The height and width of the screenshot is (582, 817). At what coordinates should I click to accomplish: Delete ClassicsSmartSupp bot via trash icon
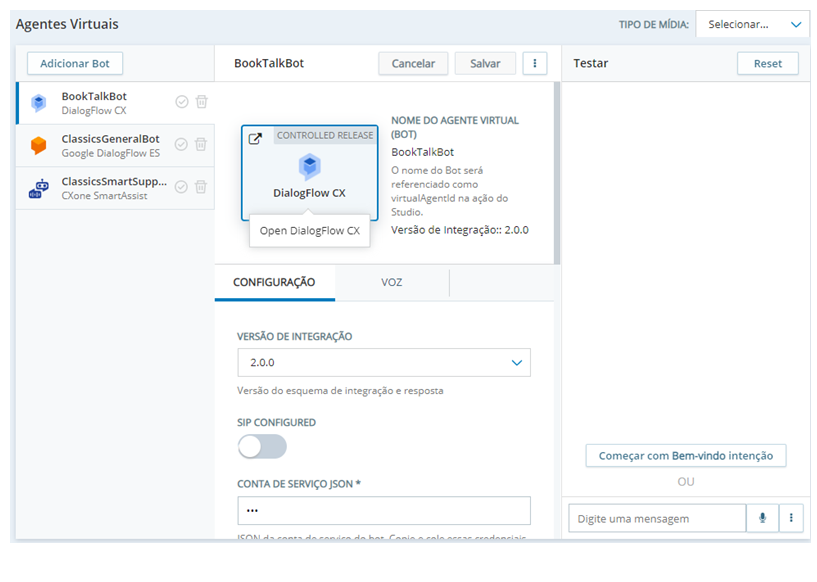201,187
